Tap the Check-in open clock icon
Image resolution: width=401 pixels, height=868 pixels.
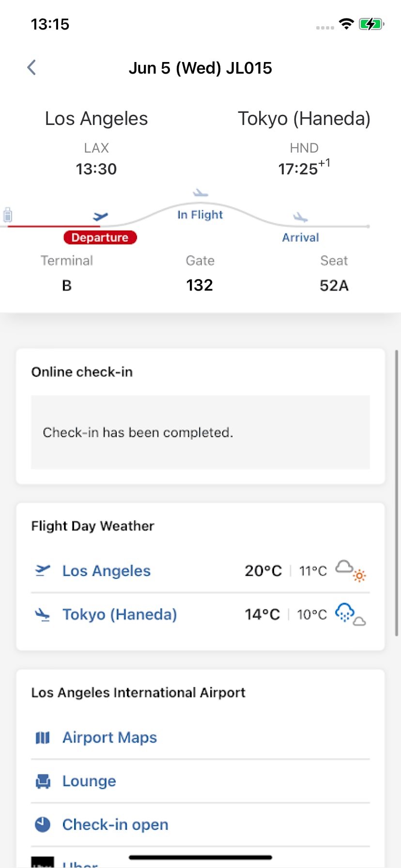(43, 824)
